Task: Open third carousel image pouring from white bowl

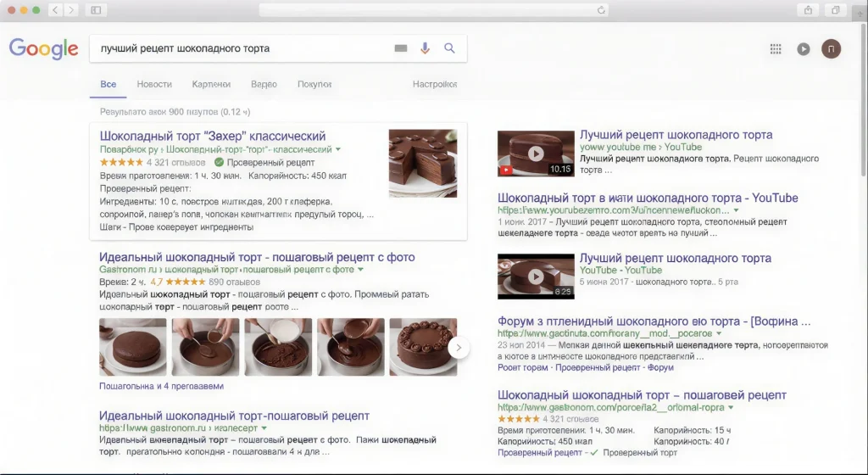Action: [278, 347]
